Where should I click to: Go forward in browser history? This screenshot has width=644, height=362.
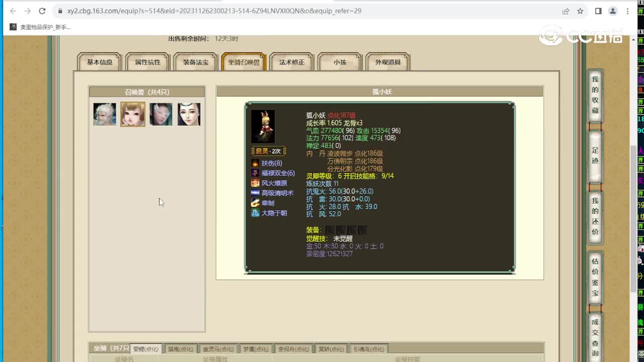[28, 11]
